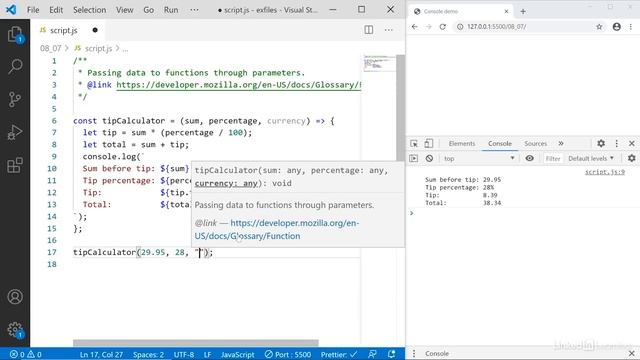
Task: Open the Manage gear in activity bar
Action: pos(15,329)
